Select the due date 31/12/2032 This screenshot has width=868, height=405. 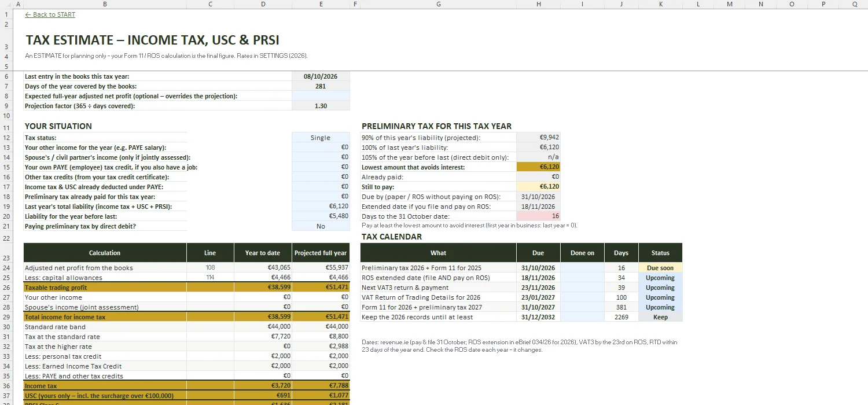point(538,317)
